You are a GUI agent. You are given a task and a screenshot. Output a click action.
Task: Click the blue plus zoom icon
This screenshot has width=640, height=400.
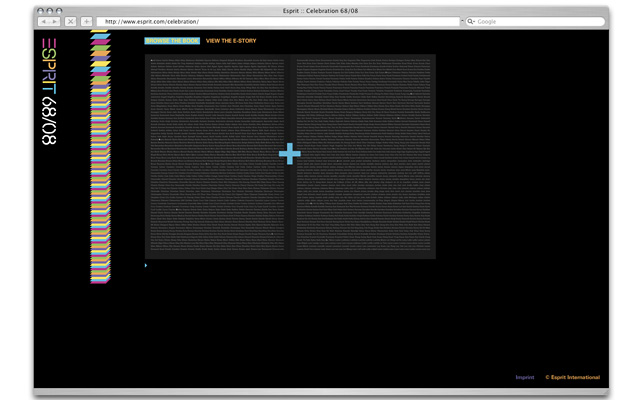pos(290,154)
